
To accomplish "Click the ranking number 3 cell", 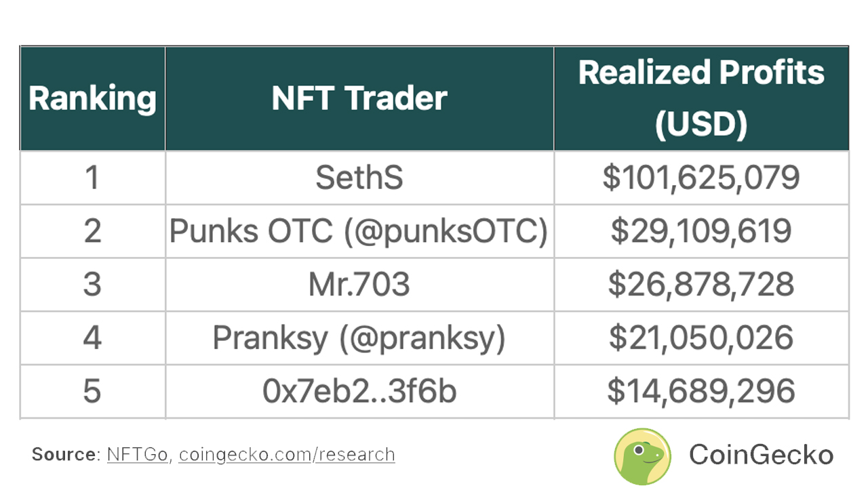I will [92, 285].
